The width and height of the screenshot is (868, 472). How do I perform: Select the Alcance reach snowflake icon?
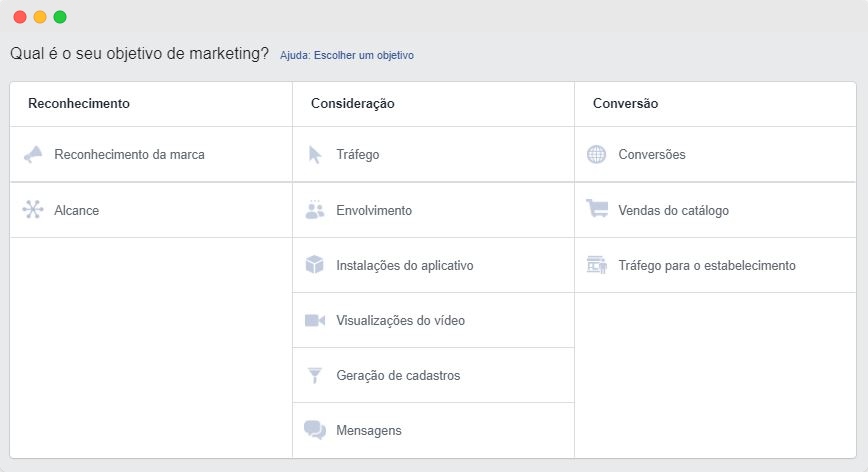tap(33, 210)
